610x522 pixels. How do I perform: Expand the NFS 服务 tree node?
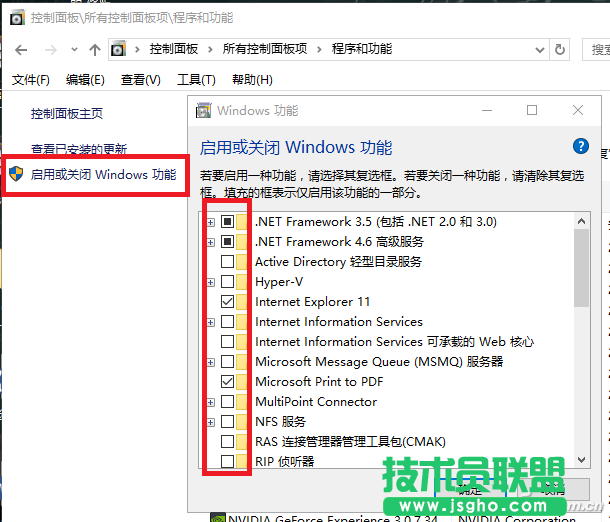tap(211, 421)
